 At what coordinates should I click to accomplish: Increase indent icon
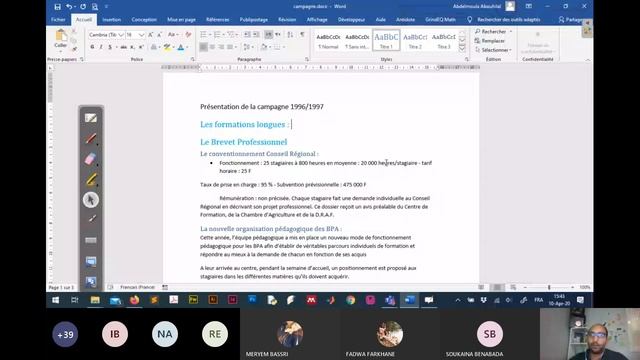point(256,35)
